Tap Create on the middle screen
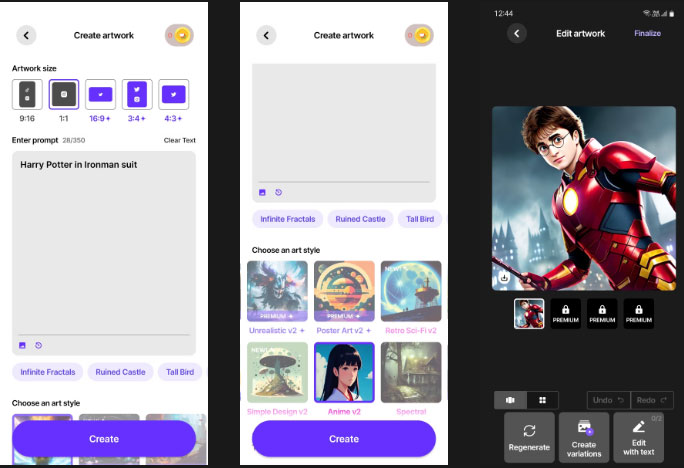 tap(344, 439)
